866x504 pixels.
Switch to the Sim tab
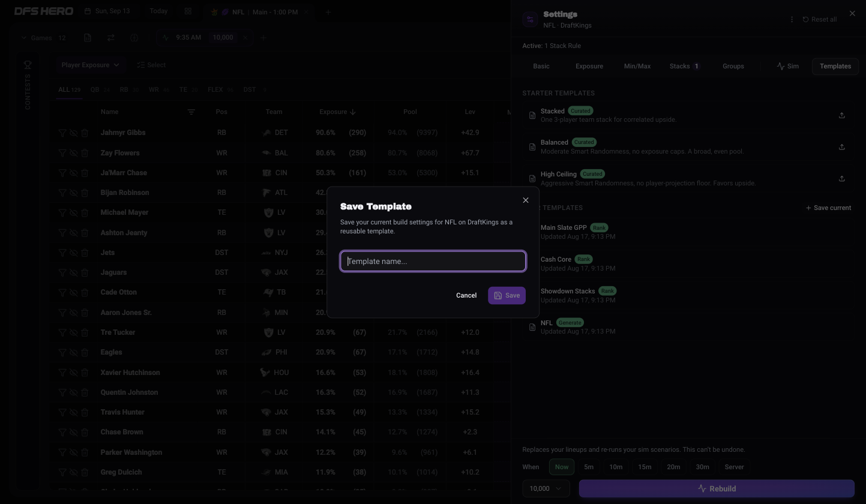click(x=787, y=66)
